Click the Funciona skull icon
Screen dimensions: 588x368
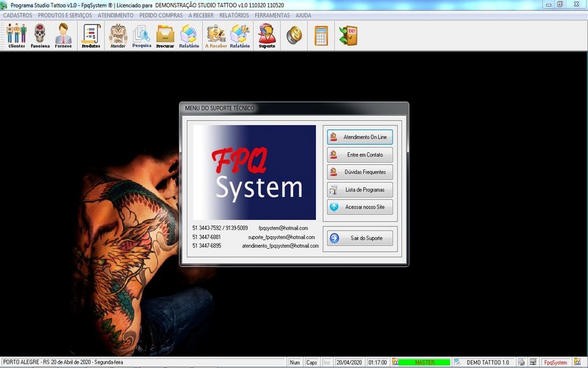coord(40,35)
